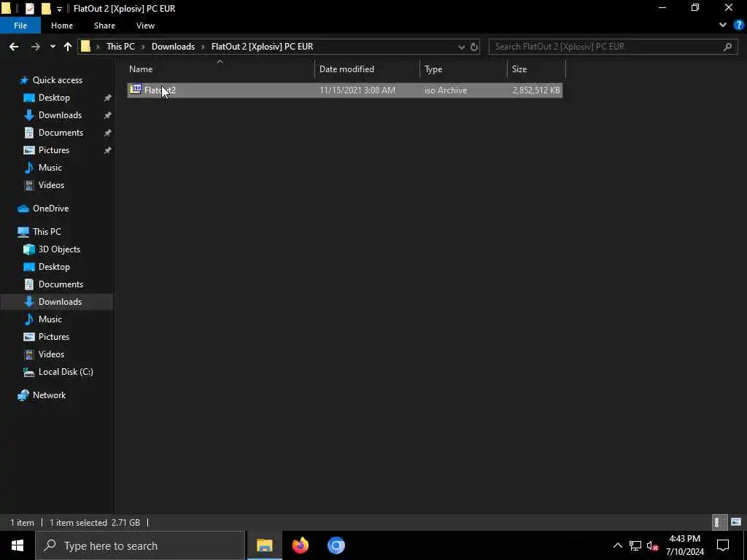747x560 pixels.
Task: Open File Explorer help icon
Action: coord(739,26)
